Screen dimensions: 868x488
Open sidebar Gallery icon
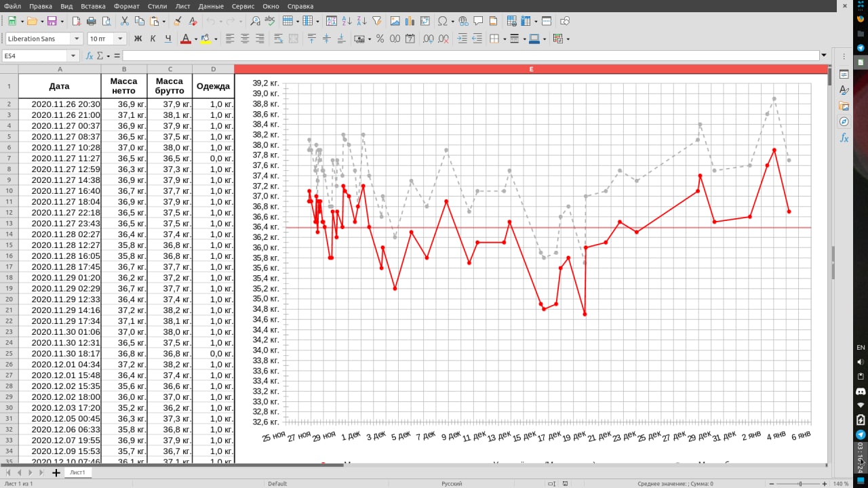point(844,106)
